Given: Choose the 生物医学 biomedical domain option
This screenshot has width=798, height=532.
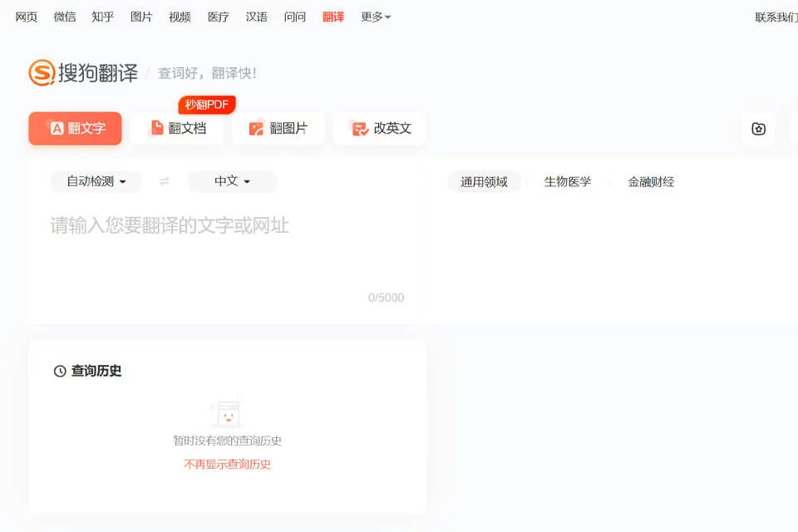Looking at the screenshot, I should [568, 182].
